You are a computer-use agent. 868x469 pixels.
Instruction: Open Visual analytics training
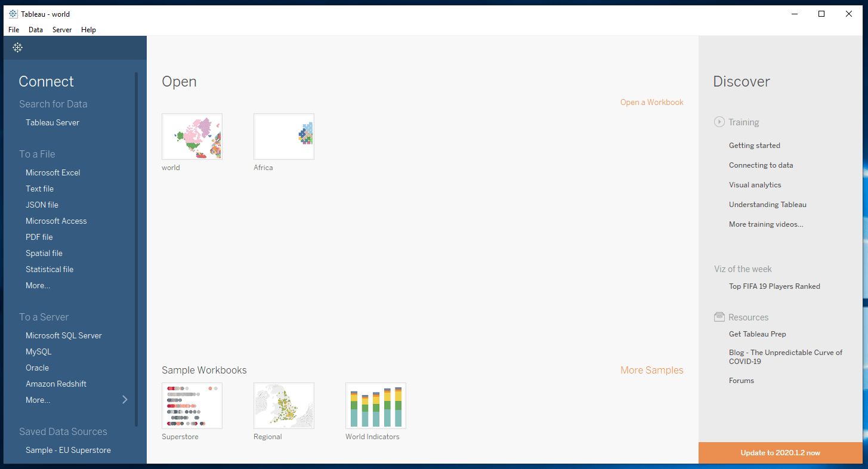tap(755, 184)
